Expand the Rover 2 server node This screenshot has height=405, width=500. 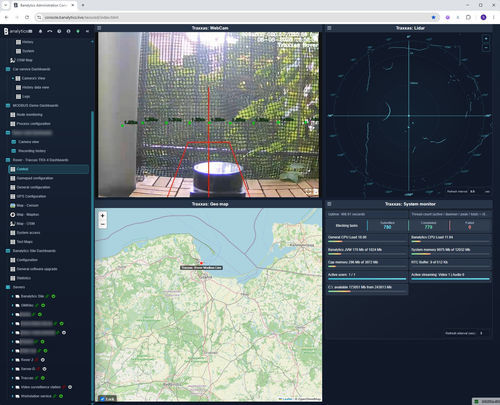click(13, 360)
